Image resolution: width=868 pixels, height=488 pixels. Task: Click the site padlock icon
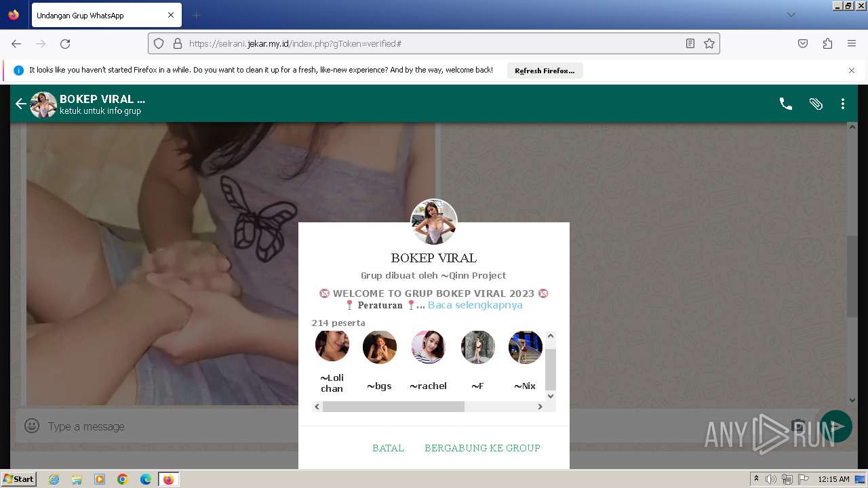(178, 43)
